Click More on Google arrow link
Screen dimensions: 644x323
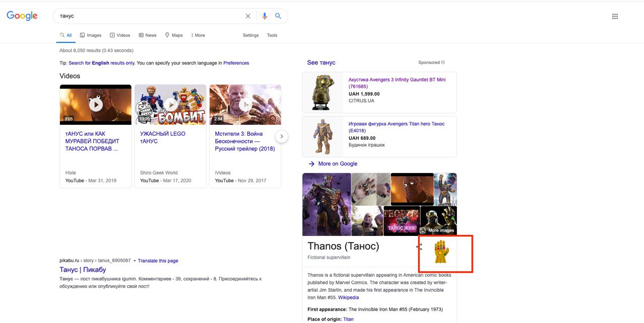(x=333, y=164)
